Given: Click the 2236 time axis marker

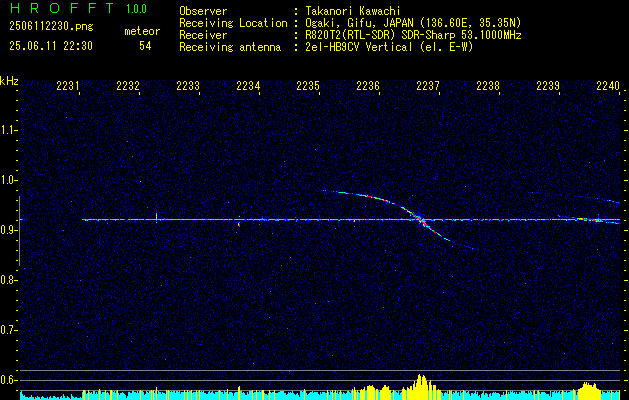Looking at the screenshot, I should click(x=368, y=86).
